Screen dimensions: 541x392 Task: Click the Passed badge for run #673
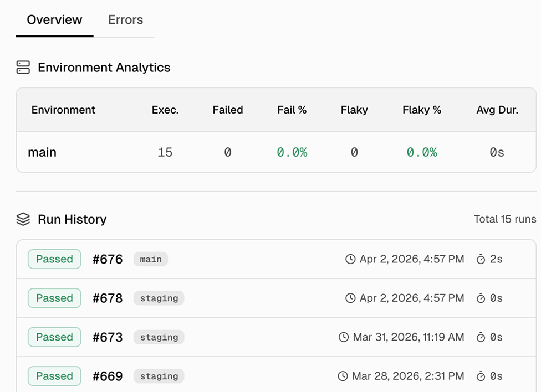54,337
